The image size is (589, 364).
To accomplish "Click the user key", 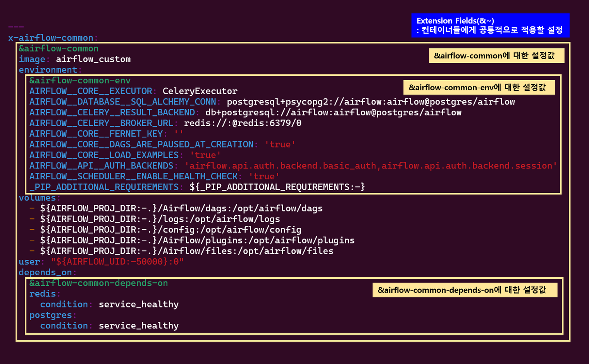I will tap(29, 262).
